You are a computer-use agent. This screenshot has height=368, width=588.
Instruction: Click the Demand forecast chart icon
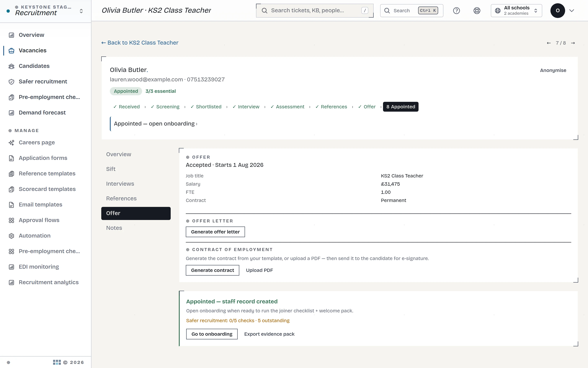tap(11, 113)
